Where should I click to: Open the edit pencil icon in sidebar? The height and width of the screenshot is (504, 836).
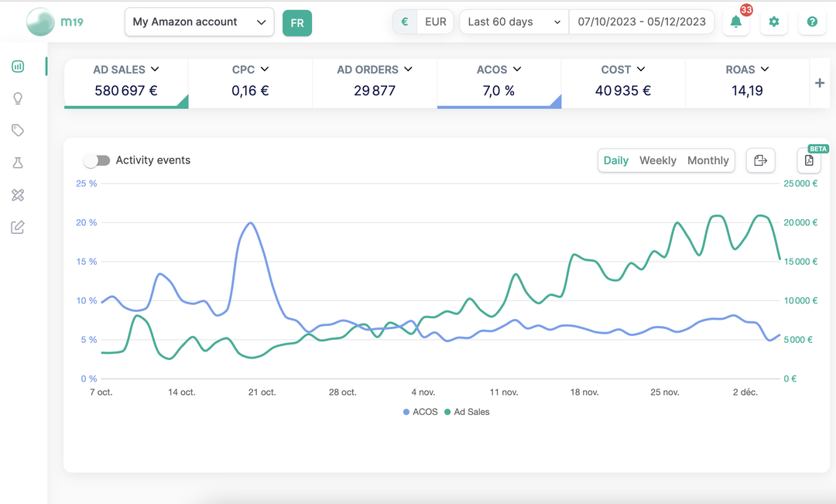pos(18,227)
